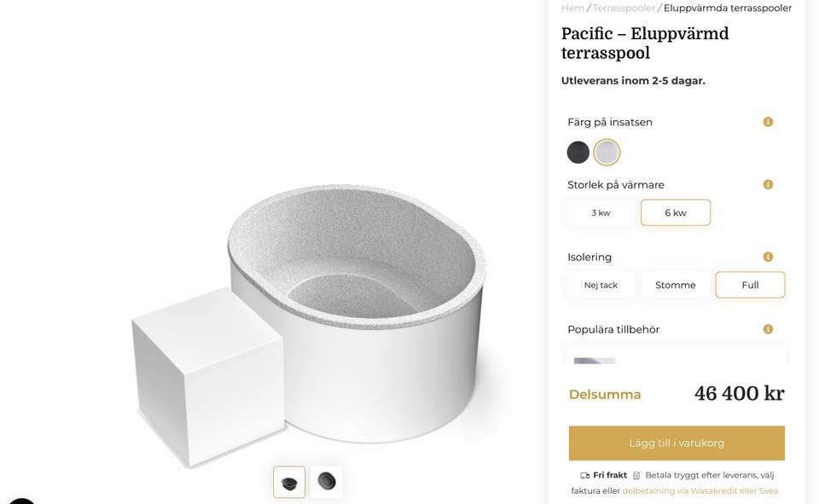Choose the 3 kw heater size
Image resolution: width=819 pixels, height=504 pixels.
pos(601,212)
